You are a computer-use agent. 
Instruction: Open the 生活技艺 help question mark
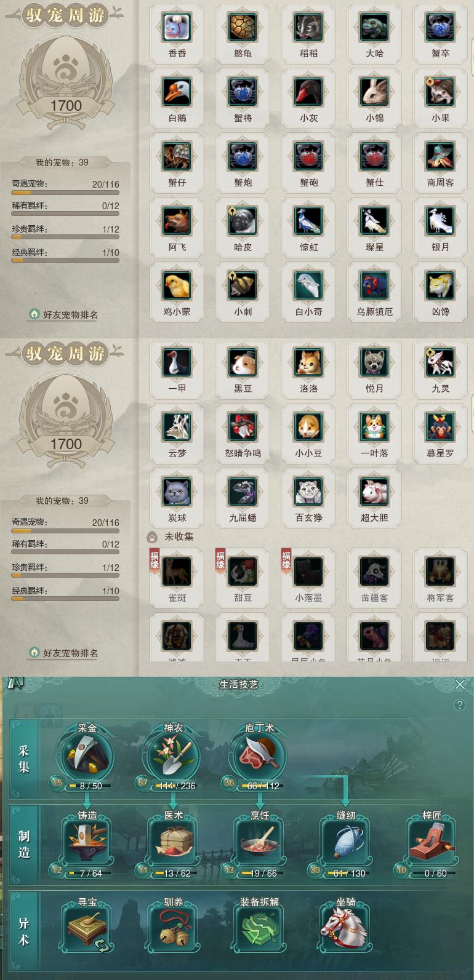460,705
